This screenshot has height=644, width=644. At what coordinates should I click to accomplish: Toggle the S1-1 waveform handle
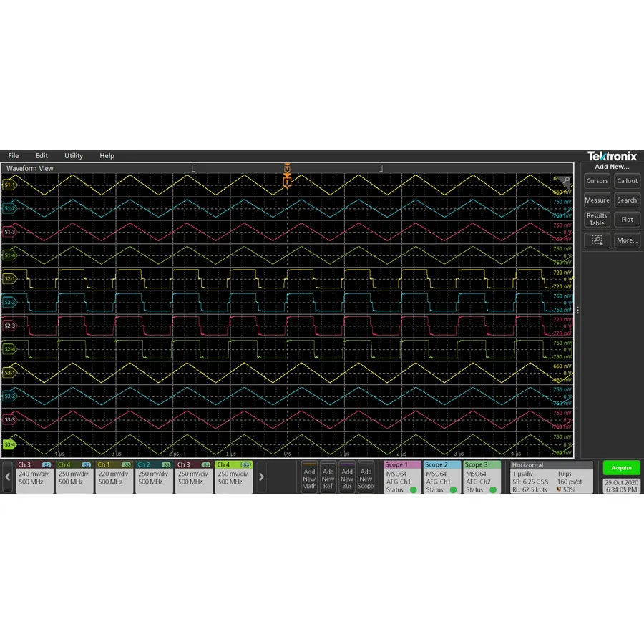(x=9, y=185)
